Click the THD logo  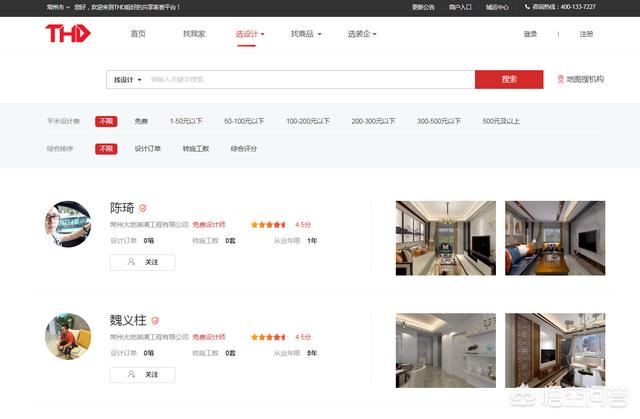[68, 33]
